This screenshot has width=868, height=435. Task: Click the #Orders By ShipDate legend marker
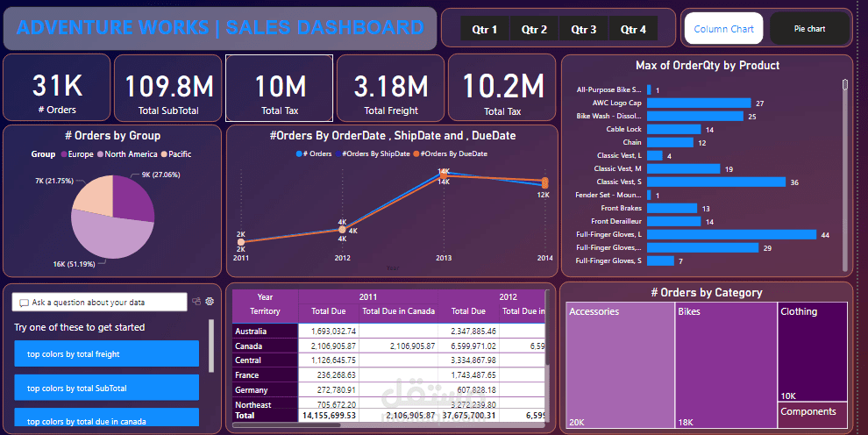click(x=338, y=153)
